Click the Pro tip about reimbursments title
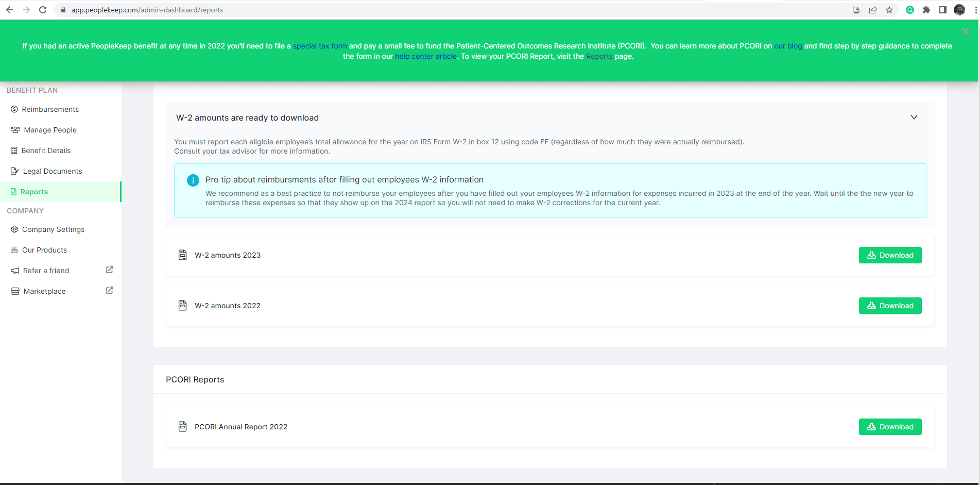This screenshot has height=485, width=980. (345, 179)
